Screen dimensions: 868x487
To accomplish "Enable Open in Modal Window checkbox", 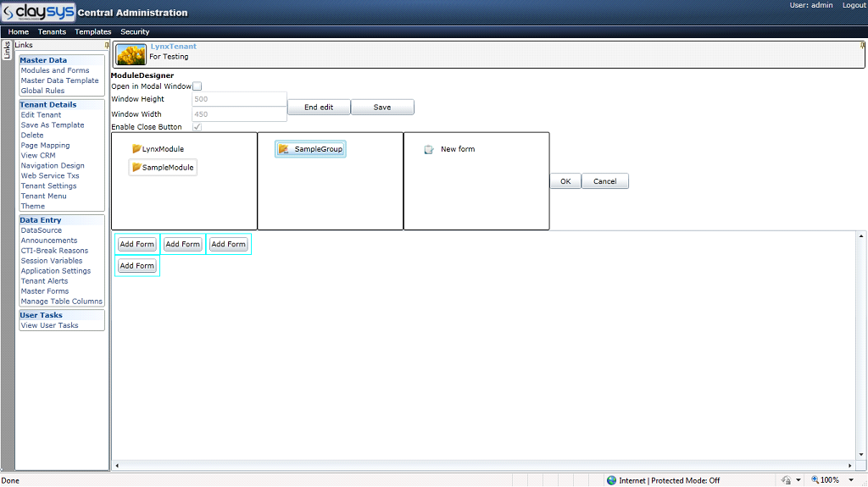I will click(x=198, y=86).
